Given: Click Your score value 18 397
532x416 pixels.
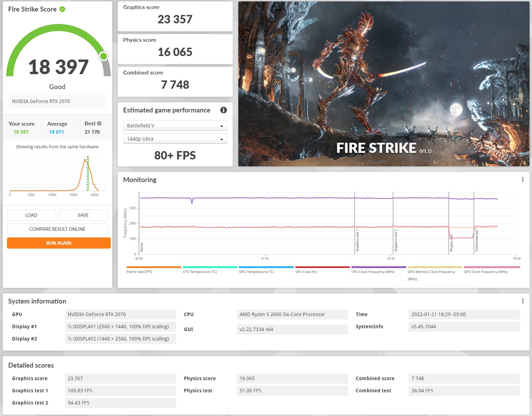Looking at the screenshot, I should 21,132.
